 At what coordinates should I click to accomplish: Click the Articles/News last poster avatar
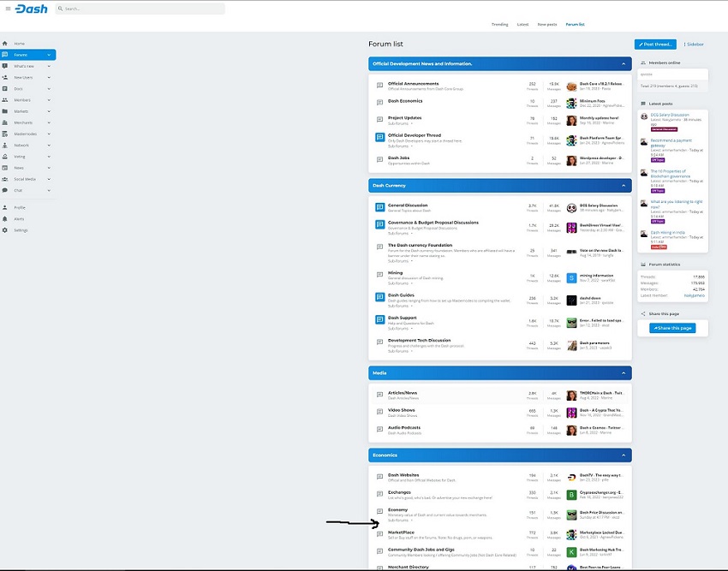[x=571, y=395]
